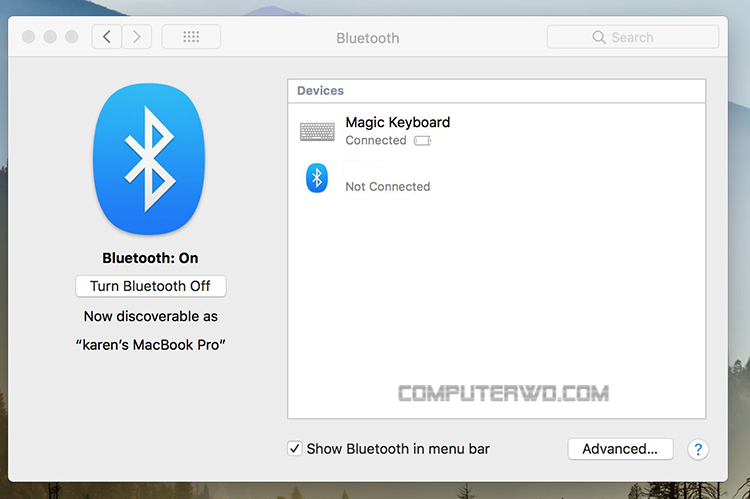This screenshot has width=750, height=499.
Task: Toggle Show Bluetooth in menu bar checkbox
Action: click(x=295, y=449)
